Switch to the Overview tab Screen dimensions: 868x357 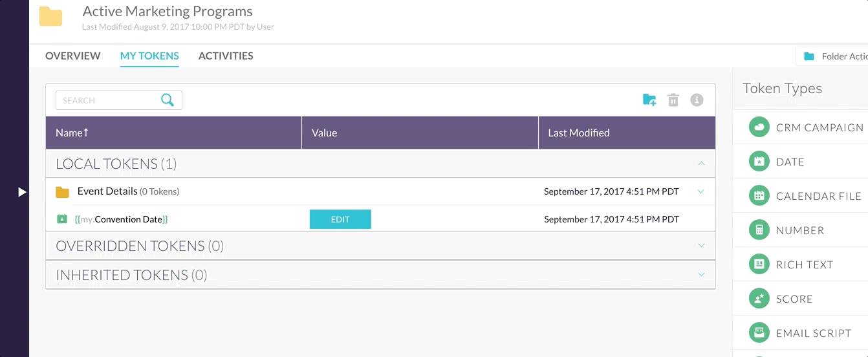(x=73, y=56)
